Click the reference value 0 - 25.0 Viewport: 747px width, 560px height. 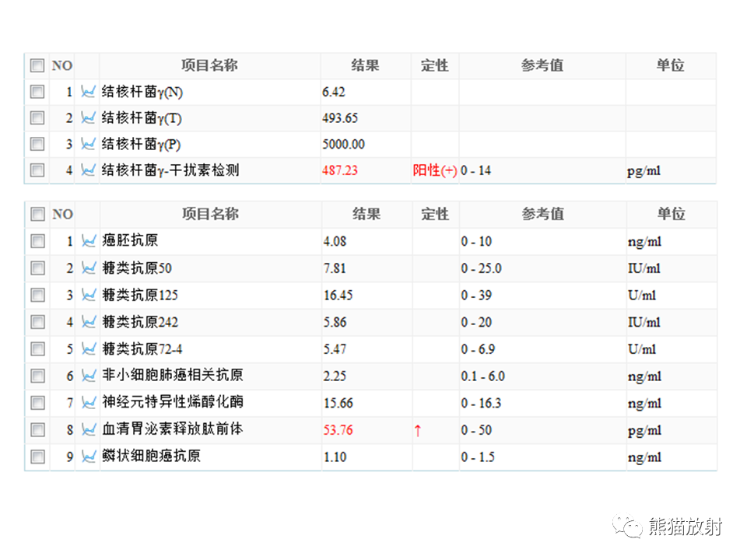coord(481,268)
